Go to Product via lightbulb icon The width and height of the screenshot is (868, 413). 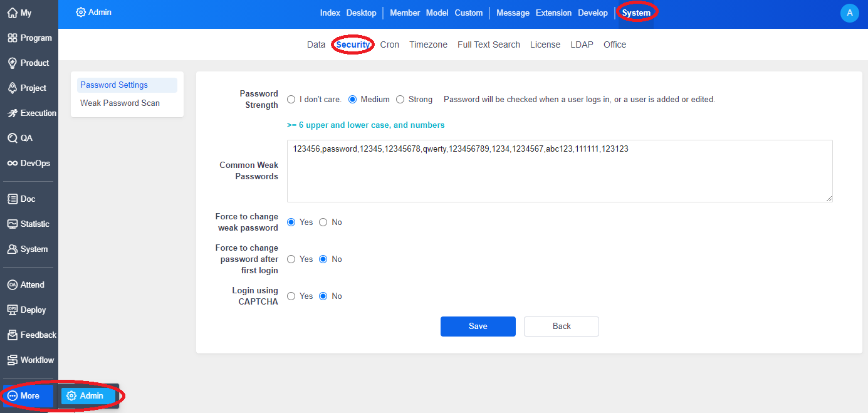click(x=29, y=63)
